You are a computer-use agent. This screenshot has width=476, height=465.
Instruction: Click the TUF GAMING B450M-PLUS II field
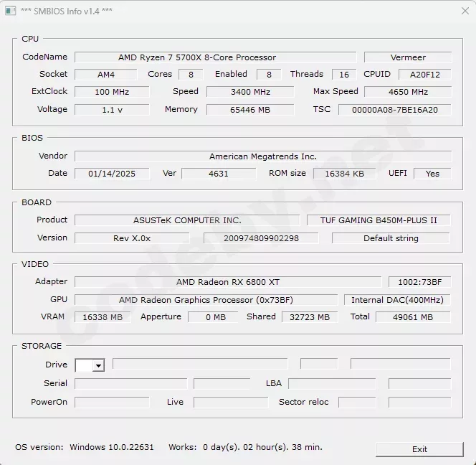tap(379, 220)
